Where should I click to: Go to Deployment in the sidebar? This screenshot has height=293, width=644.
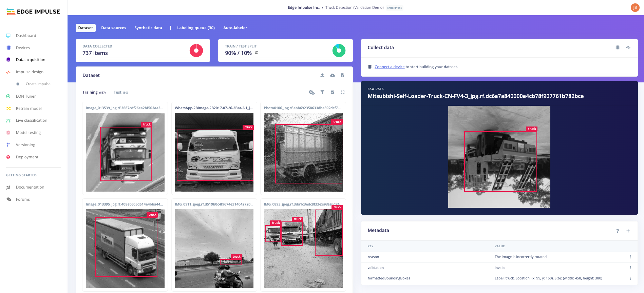click(x=27, y=157)
